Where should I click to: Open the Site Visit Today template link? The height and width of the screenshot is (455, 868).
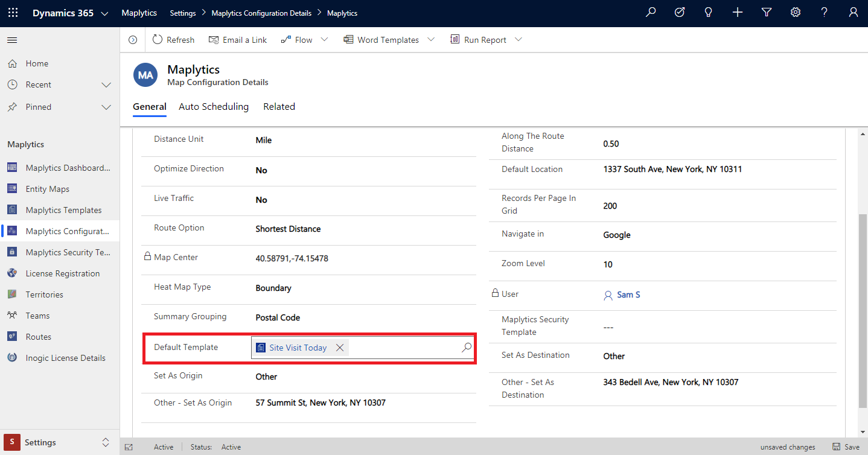tap(298, 348)
